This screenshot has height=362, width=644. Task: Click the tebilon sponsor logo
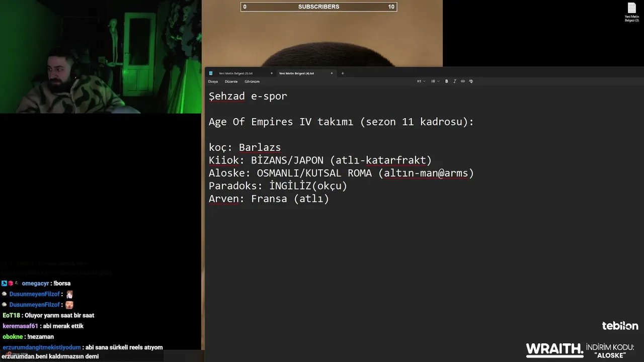620,326
